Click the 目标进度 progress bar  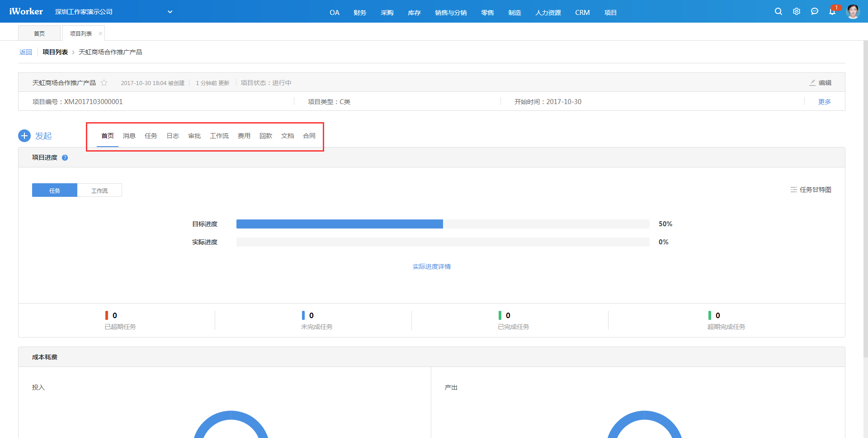[x=443, y=224]
